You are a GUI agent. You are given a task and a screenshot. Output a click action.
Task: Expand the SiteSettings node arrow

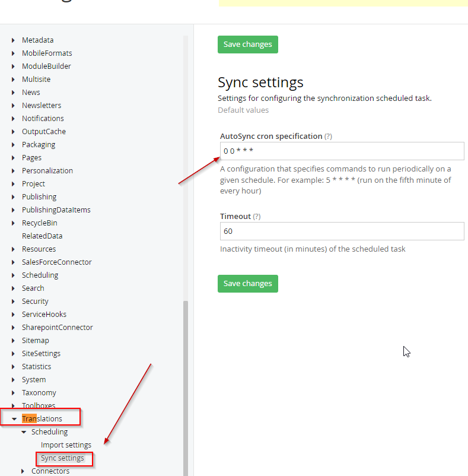(x=13, y=353)
